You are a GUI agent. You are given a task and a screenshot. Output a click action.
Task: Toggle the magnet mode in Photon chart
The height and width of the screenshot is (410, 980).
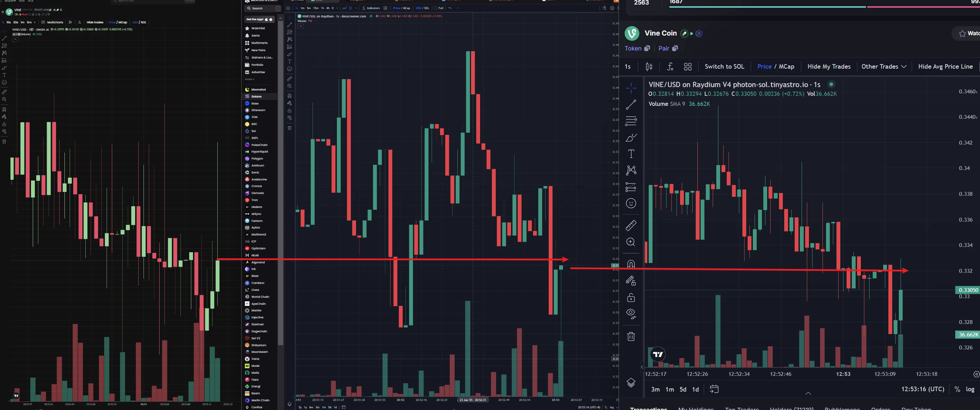(x=631, y=264)
